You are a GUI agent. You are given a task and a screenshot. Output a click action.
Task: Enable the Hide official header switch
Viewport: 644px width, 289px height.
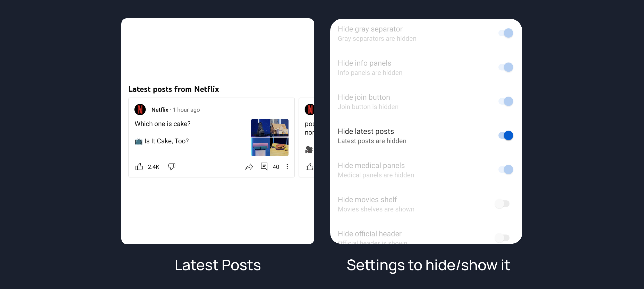502,237
